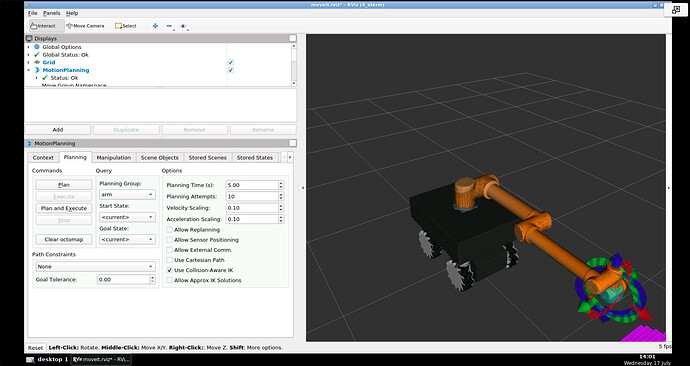The width and height of the screenshot is (690, 366).
Task: Toggle Use Collision-Aware IK checkbox
Action: point(169,270)
